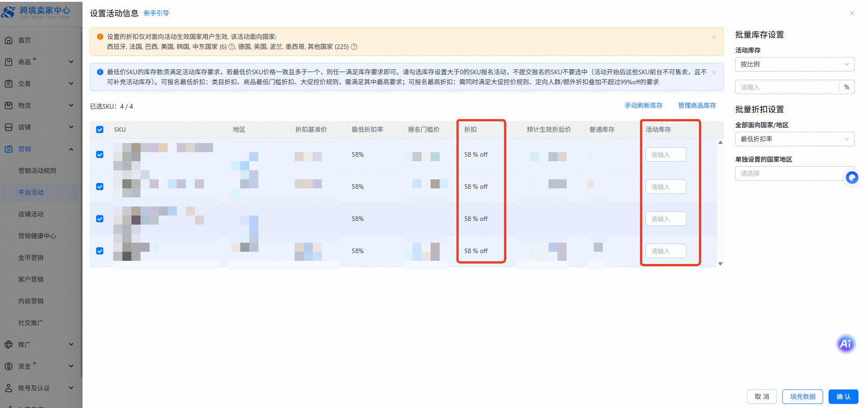Click the 跨境卖家中心 logo

[36, 12]
